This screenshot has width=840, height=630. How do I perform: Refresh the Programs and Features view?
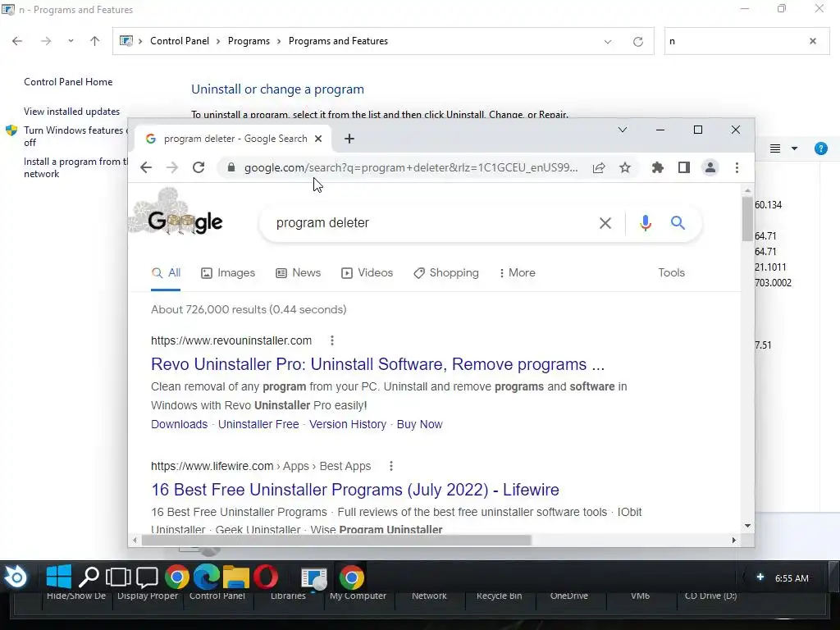point(637,42)
